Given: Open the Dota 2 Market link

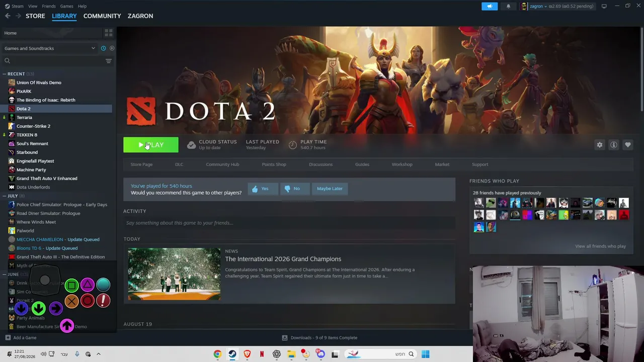Looking at the screenshot, I should (x=442, y=164).
